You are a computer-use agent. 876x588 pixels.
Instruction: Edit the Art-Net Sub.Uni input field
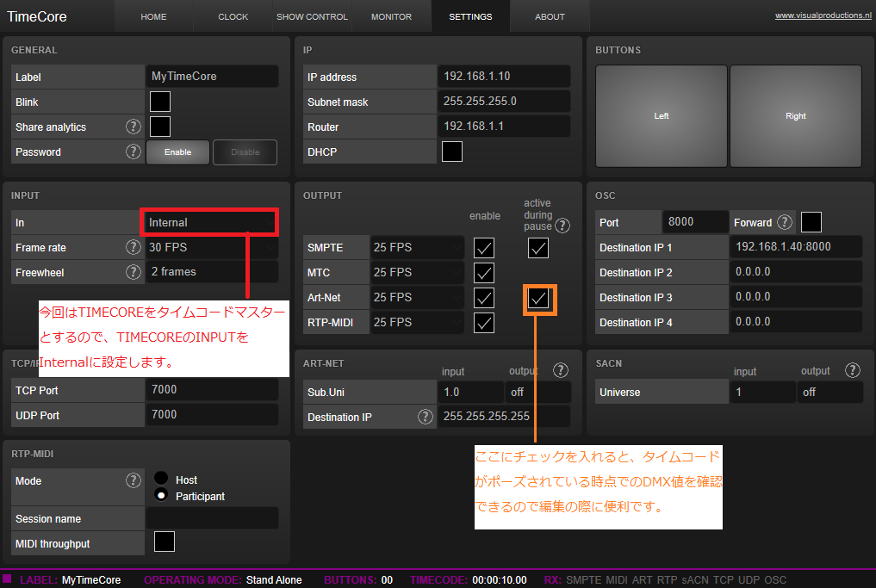(x=471, y=392)
